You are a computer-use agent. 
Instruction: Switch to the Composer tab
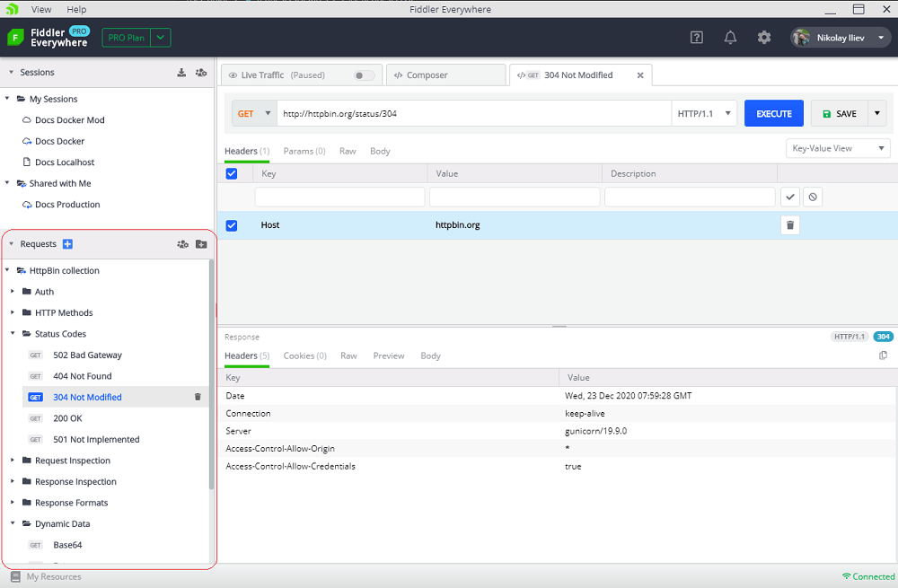(x=446, y=75)
